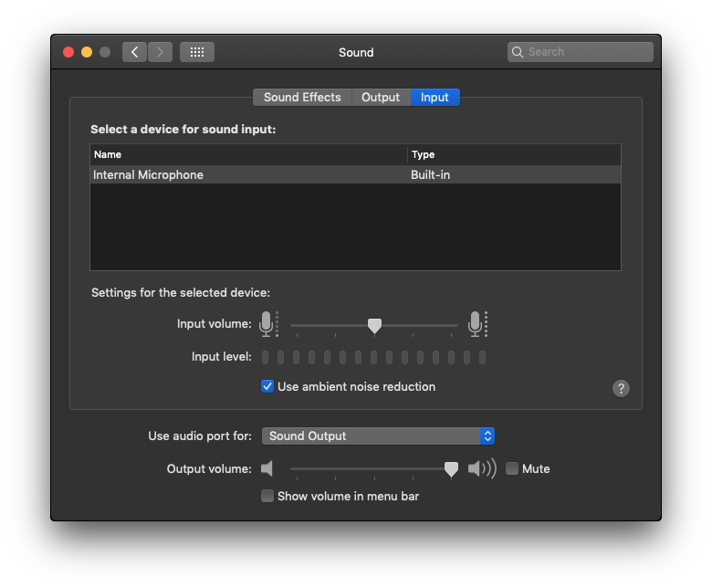Switch to the Output tab
Image resolution: width=712 pixels, height=588 pixels.
coord(381,97)
